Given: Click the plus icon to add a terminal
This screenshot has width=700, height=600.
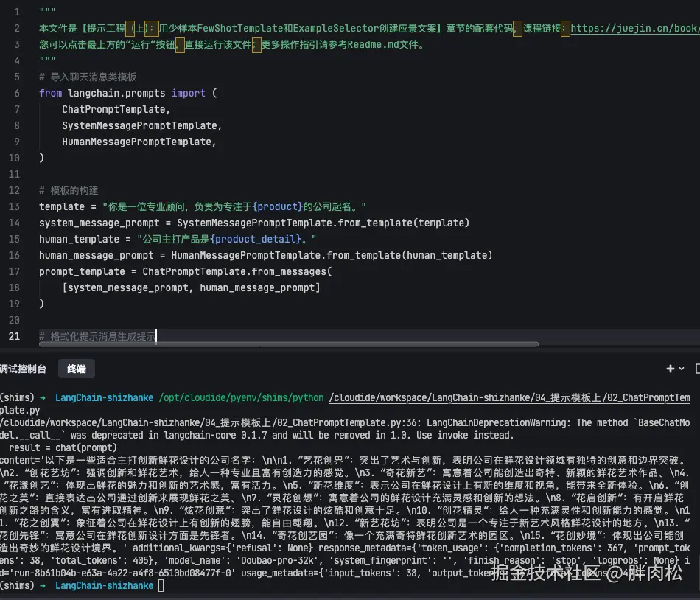Looking at the screenshot, I should coord(671,369).
